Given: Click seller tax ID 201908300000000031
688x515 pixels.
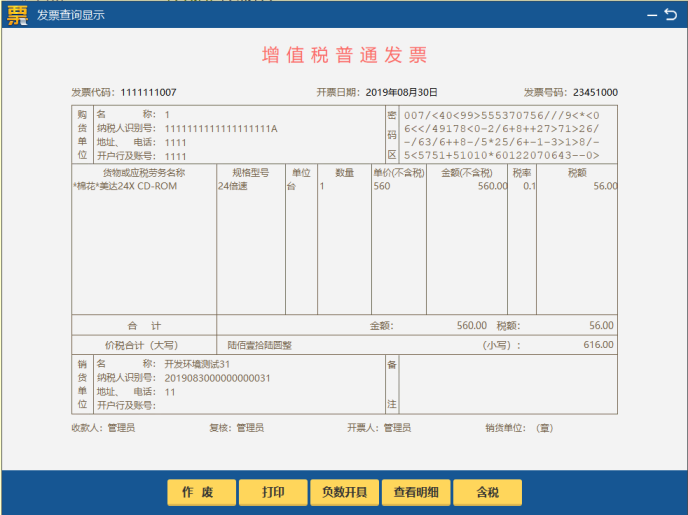Looking at the screenshot, I should tap(218, 378).
